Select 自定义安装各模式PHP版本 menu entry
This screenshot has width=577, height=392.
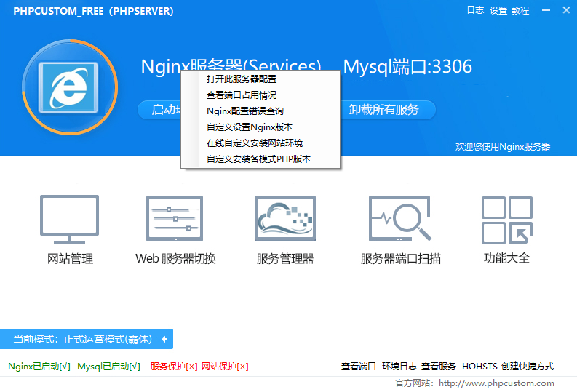pos(260,159)
